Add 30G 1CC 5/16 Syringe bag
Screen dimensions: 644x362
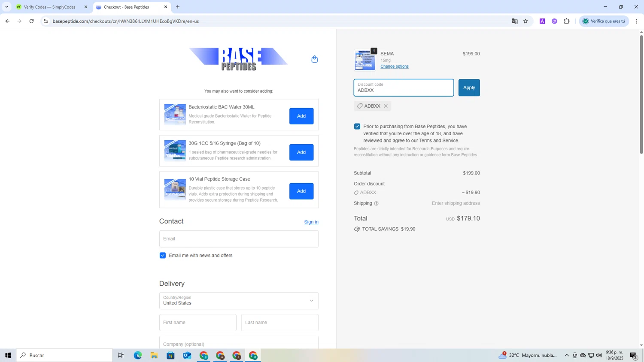click(x=301, y=152)
